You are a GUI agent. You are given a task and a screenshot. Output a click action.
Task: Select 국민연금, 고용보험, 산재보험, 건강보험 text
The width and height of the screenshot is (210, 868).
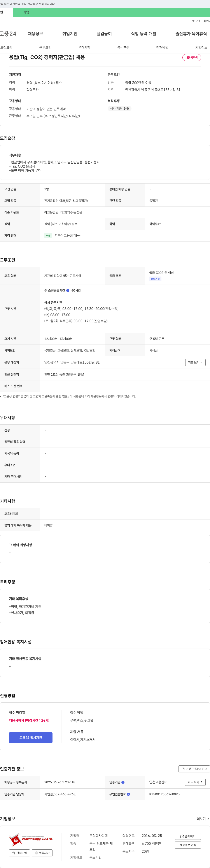(x=70, y=350)
